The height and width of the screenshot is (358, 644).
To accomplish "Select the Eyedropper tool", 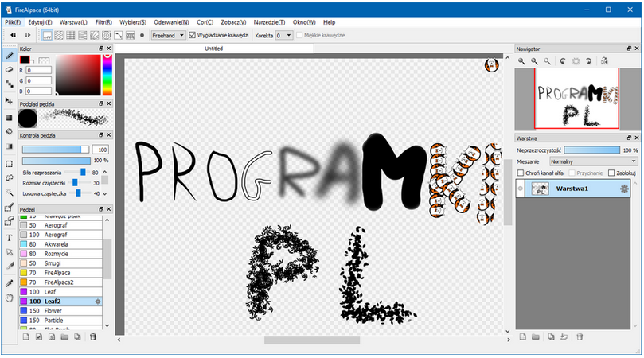I will coord(9,283).
